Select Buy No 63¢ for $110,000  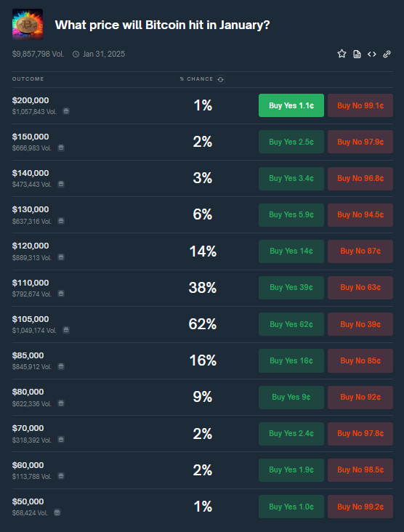360,288
